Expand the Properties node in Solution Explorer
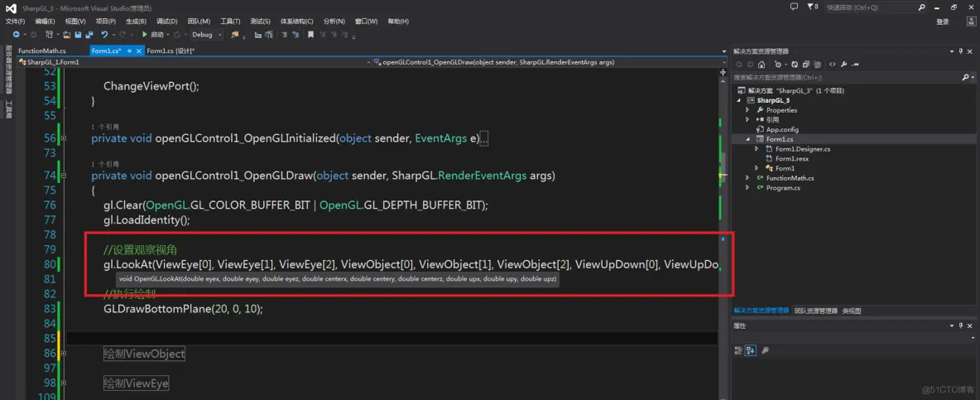The image size is (980, 400). [x=747, y=110]
